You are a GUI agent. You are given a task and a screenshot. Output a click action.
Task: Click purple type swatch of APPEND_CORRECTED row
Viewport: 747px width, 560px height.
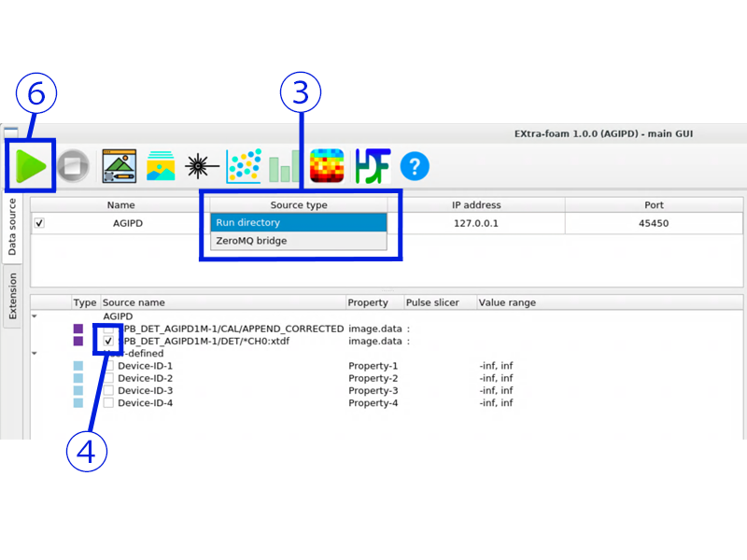[x=78, y=329]
